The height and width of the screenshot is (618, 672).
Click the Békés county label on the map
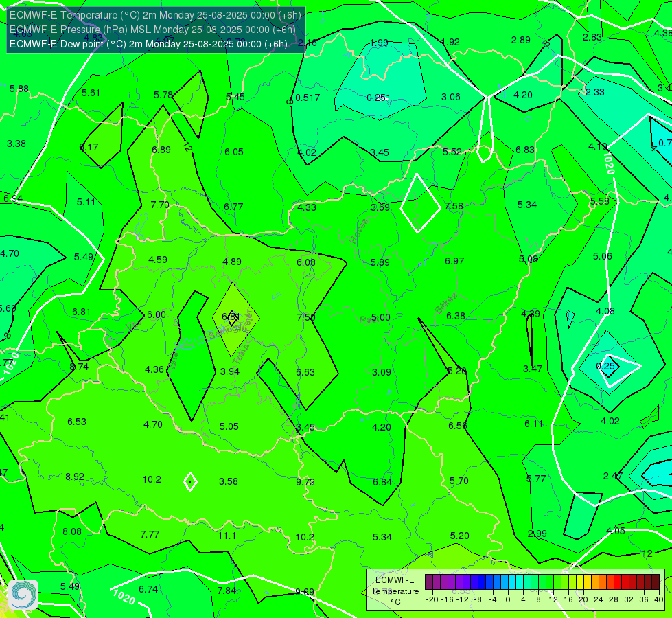tap(446, 304)
